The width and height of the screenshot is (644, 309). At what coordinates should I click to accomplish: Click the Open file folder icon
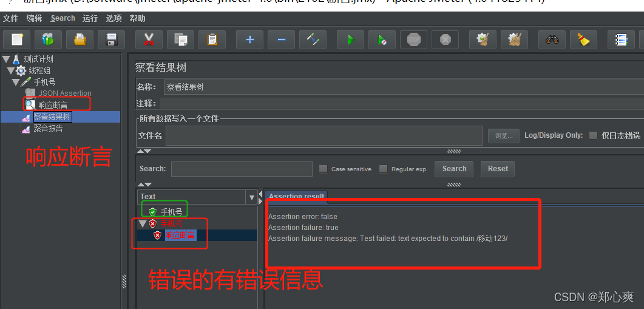tap(80, 39)
